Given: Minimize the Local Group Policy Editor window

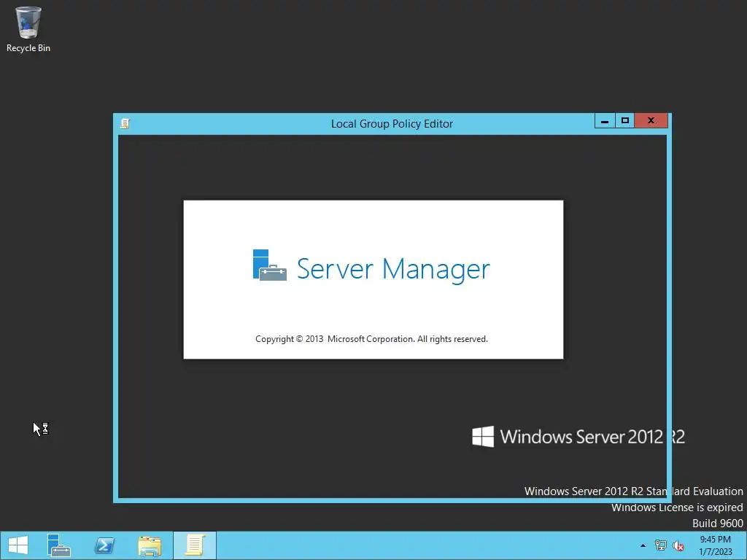Looking at the screenshot, I should pos(605,121).
